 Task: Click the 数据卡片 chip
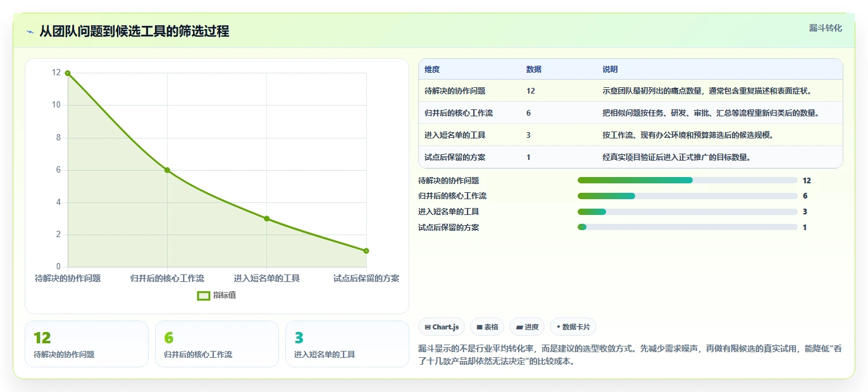click(x=573, y=327)
